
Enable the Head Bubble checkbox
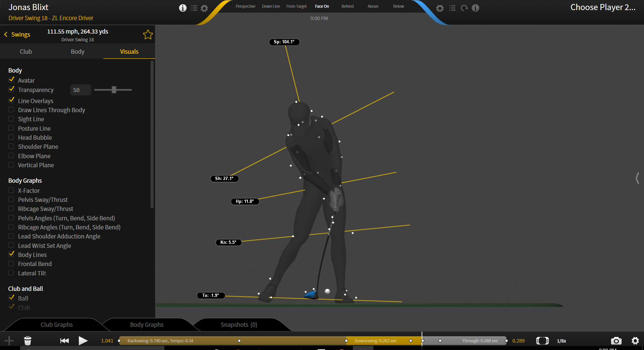click(11, 137)
